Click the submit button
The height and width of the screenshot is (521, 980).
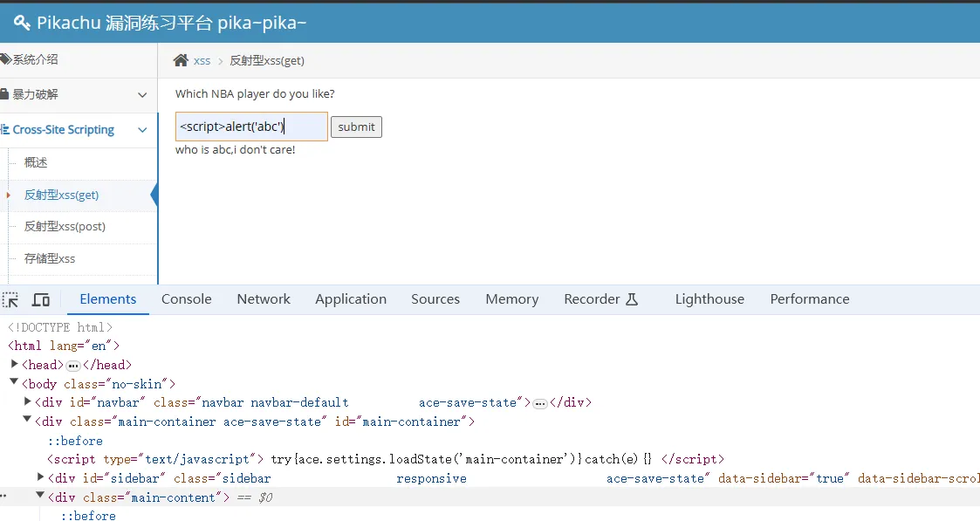point(356,127)
